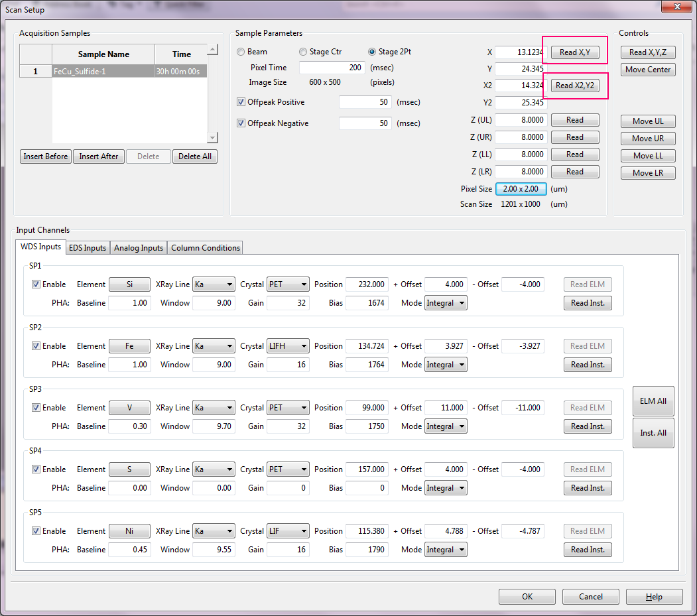Expand the SP2 XRay Line dropdown

[x=214, y=346]
